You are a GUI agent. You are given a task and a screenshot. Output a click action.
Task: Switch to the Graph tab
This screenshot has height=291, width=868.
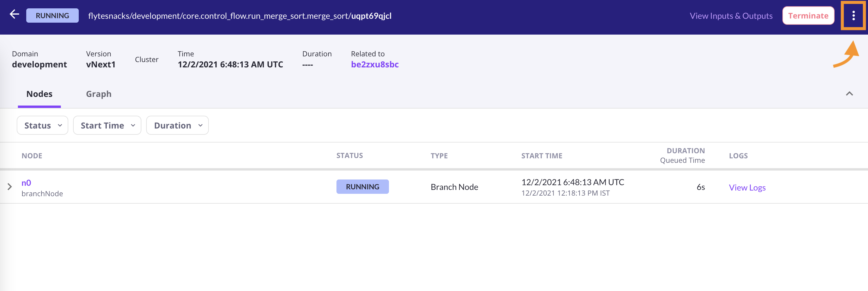click(99, 94)
